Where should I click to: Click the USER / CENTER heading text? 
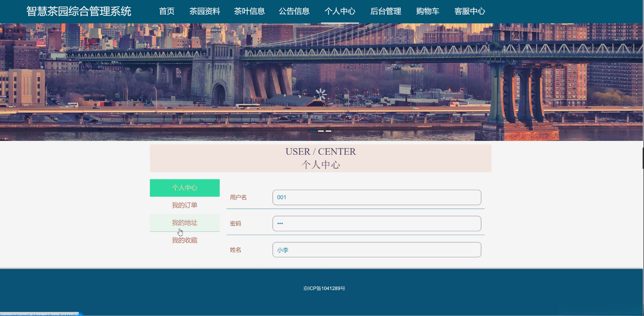click(x=321, y=152)
